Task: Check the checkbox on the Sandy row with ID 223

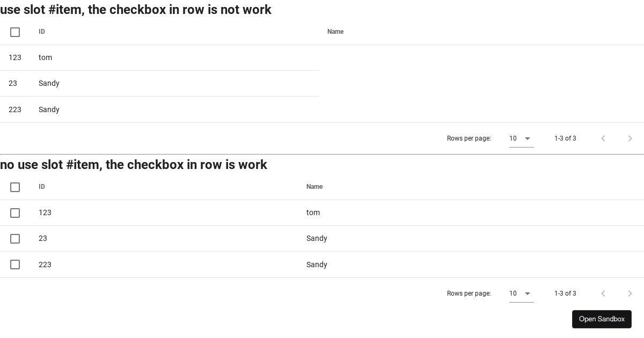Action: click(x=15, y=264)
